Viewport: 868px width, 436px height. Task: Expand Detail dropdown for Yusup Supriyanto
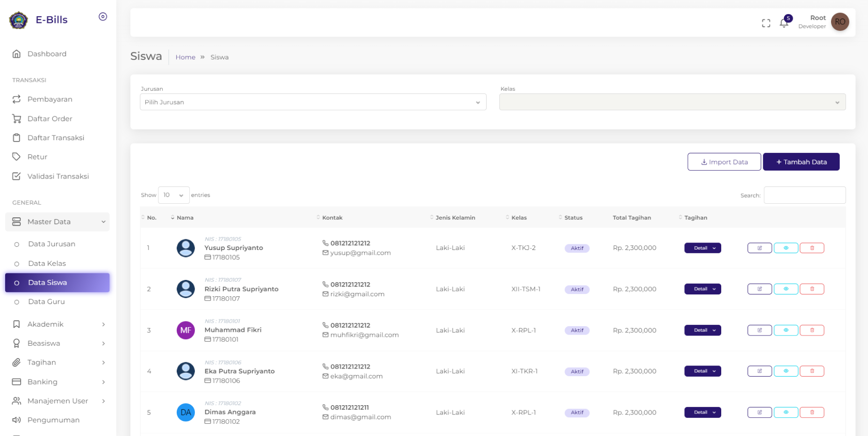click(x=702, y=248)
